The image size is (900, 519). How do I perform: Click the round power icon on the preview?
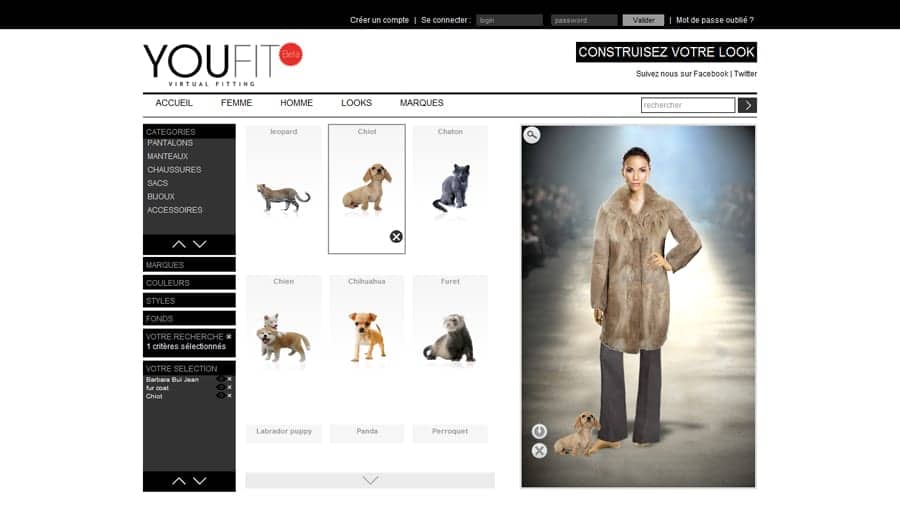pos(539,431)
